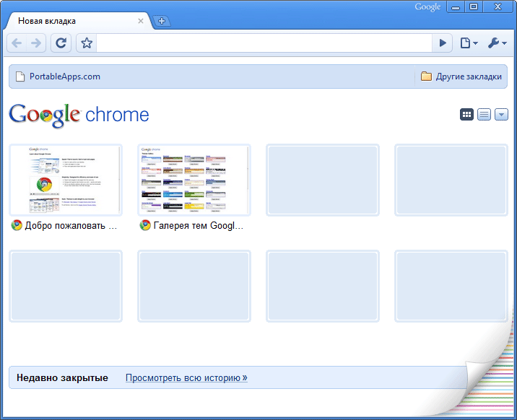Viewport: 517px width, 420px height.
Task: Maximize the Chrome window
Action: [474, 7]
